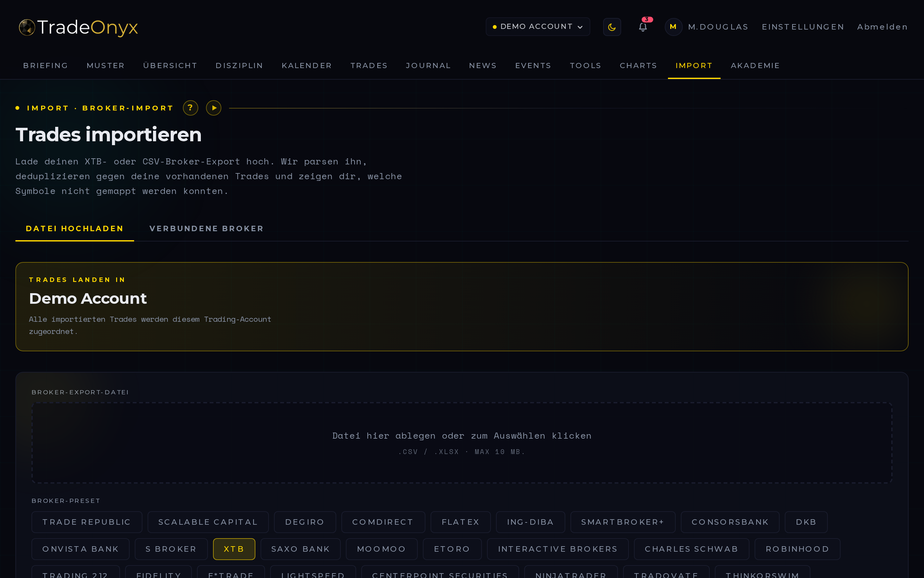Viewport: 924px width, 578px height.
Task: Open notifications bell
Action: point(643,27)
